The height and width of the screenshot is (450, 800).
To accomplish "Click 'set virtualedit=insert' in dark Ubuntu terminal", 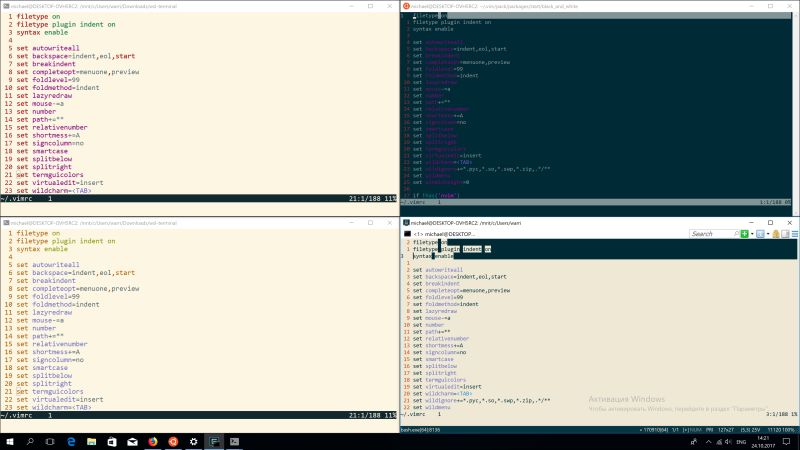I will tap(447, 156).
